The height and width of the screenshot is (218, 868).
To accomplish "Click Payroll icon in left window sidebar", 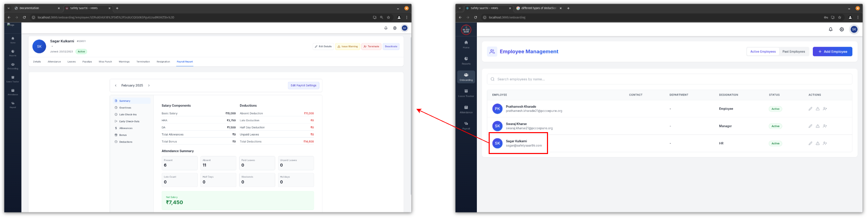I will 13,105.
